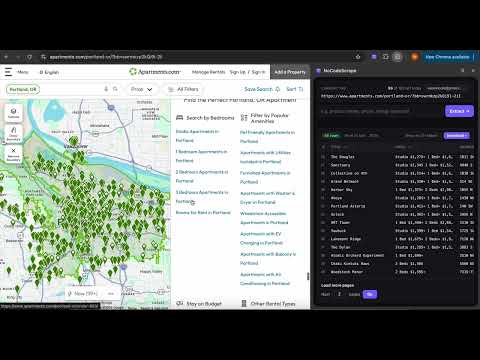Click the browser back arrow
Viewport: 480px width, 360px height.
(x=6, y=57)
